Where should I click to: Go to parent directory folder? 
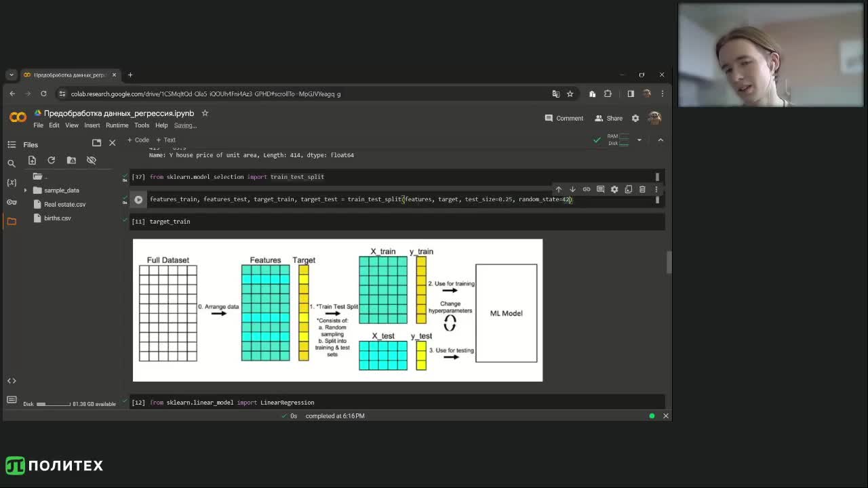pyautogui.click(x=39, y=176)
